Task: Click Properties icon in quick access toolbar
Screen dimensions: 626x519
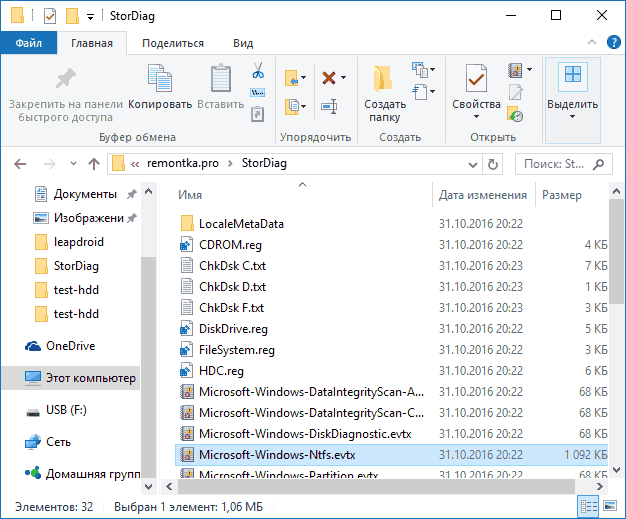Action: click(50, 16)
